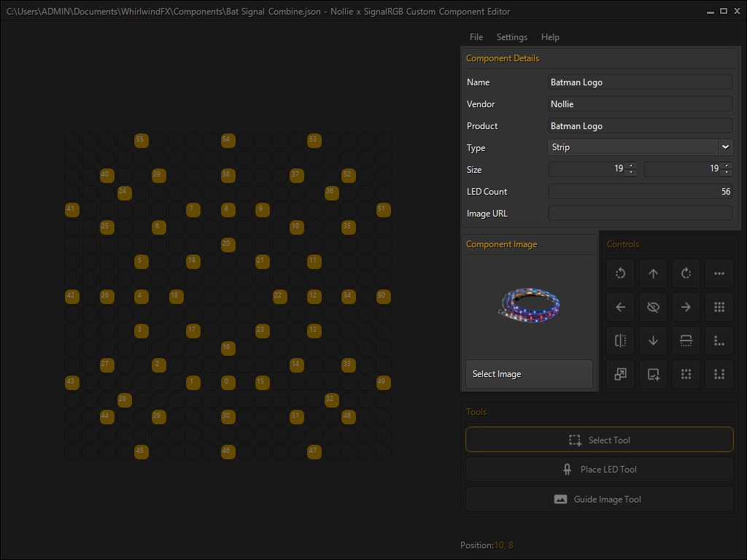Click the Select Image button

pyautogui.click(x=530, y=374)
